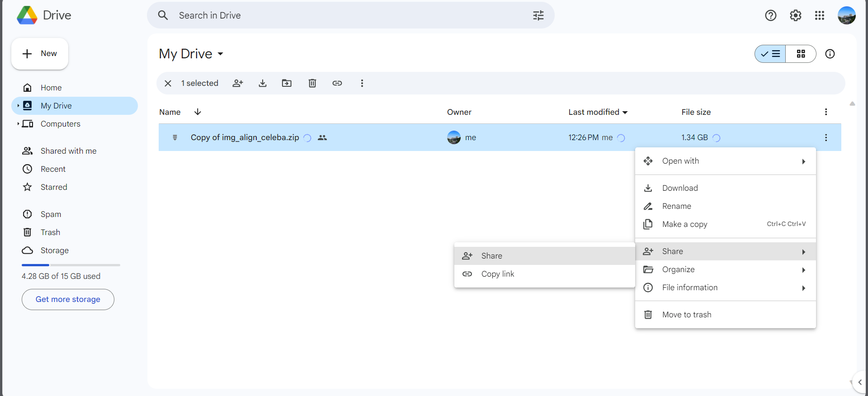Switch to grid layout view

pos(801,54)
